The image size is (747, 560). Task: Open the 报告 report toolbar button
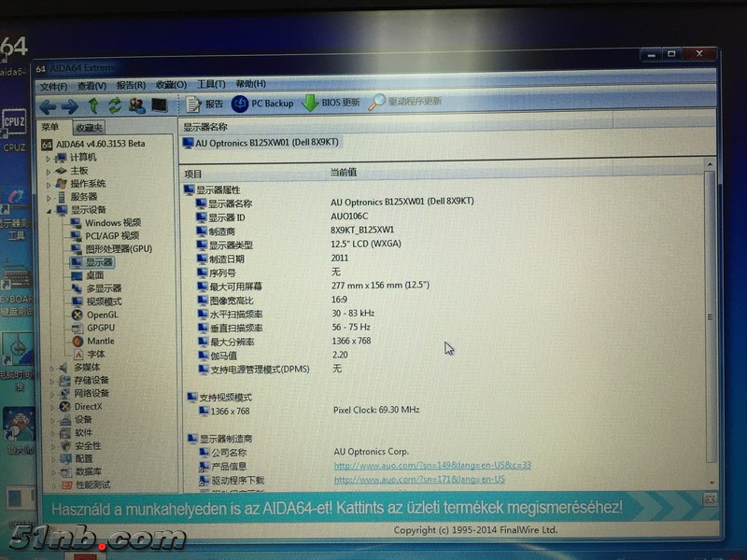click(205, 104)
